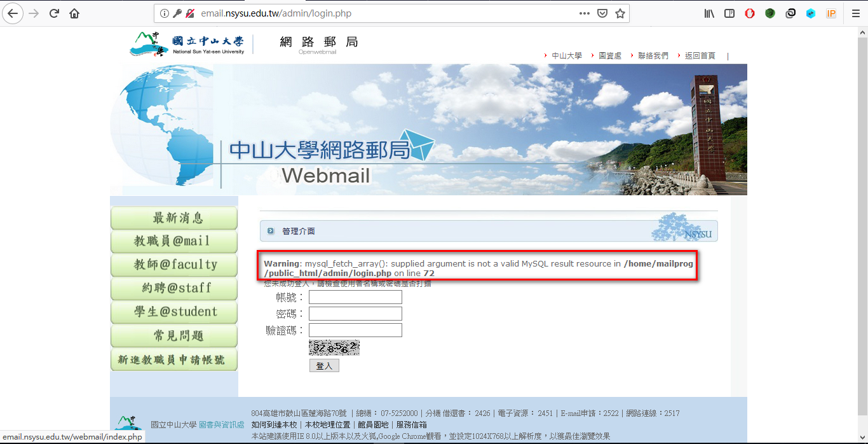868x444 pixels.
Task: Click the National Sun Yat-sen University logo
Action: click(x=187, y=44)
